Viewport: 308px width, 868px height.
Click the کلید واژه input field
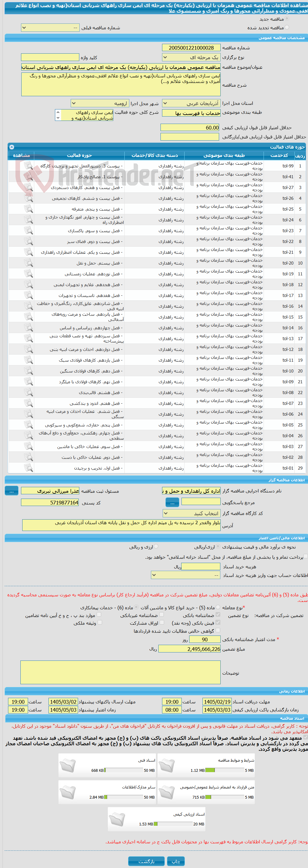click(50, 57)
